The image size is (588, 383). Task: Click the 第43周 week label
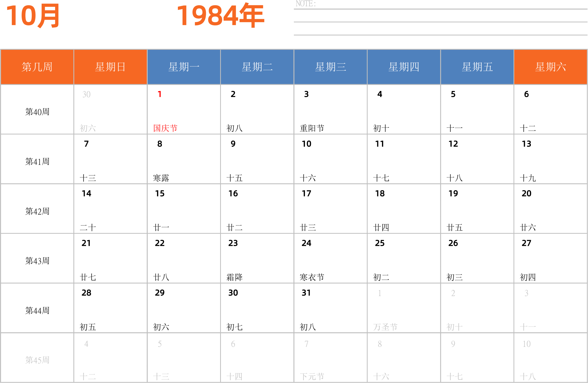pyautogui.click(x=37, y=261)
